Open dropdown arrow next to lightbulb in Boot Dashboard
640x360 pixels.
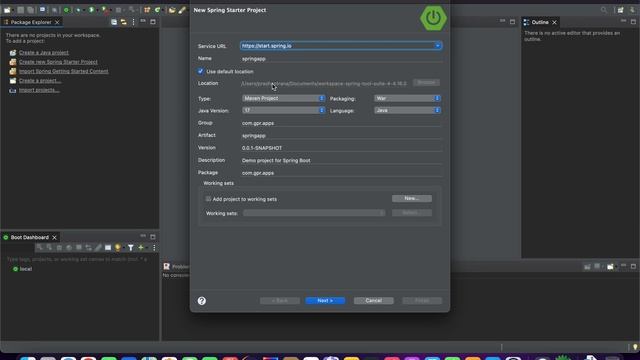(x=124, y=248)
